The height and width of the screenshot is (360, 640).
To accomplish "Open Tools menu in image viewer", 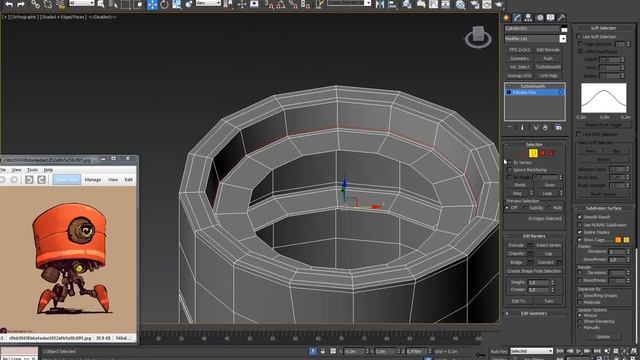I will coord(32,170).
